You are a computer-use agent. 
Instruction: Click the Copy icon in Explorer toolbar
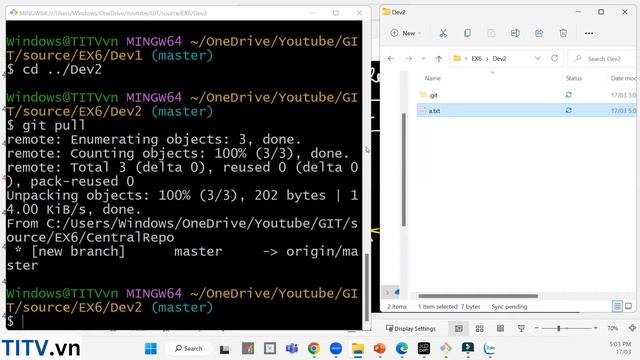[467, 33]
